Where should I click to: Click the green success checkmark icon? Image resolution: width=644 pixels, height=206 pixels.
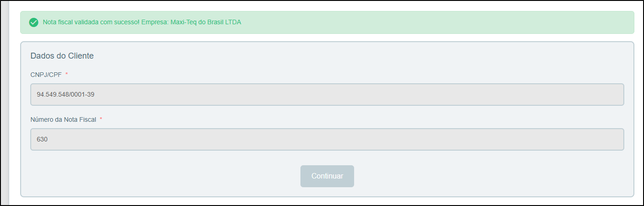[x=33, y=22]
